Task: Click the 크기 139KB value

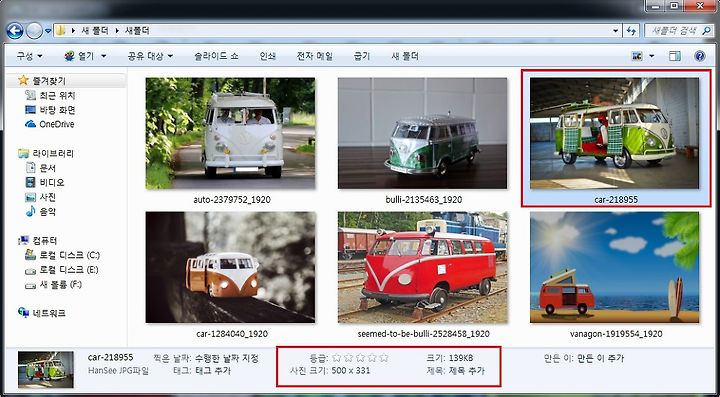Action: tap(461, 358)
